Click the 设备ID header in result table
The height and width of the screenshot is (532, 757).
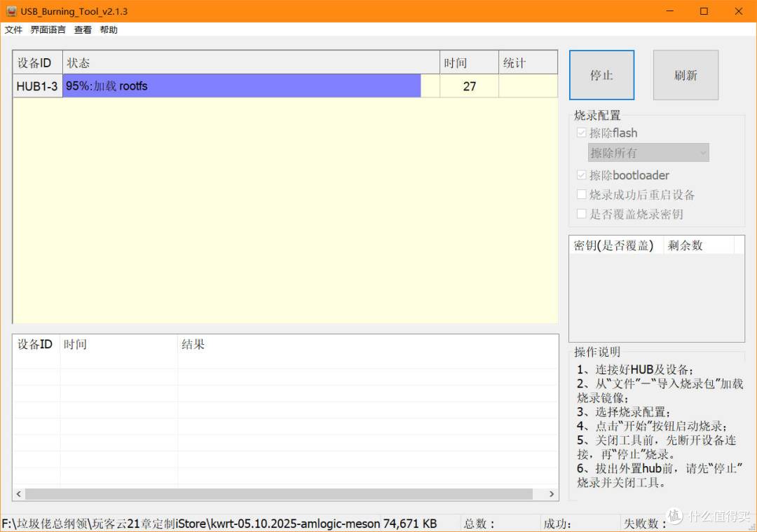point(36,344)
